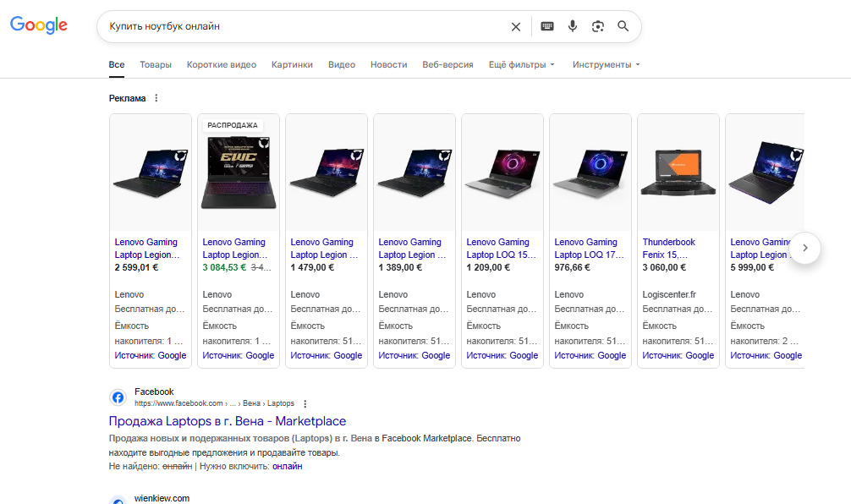851x504 pixels.
Task: Open the LOQ 17 laptop image
Action: [590, 173]
